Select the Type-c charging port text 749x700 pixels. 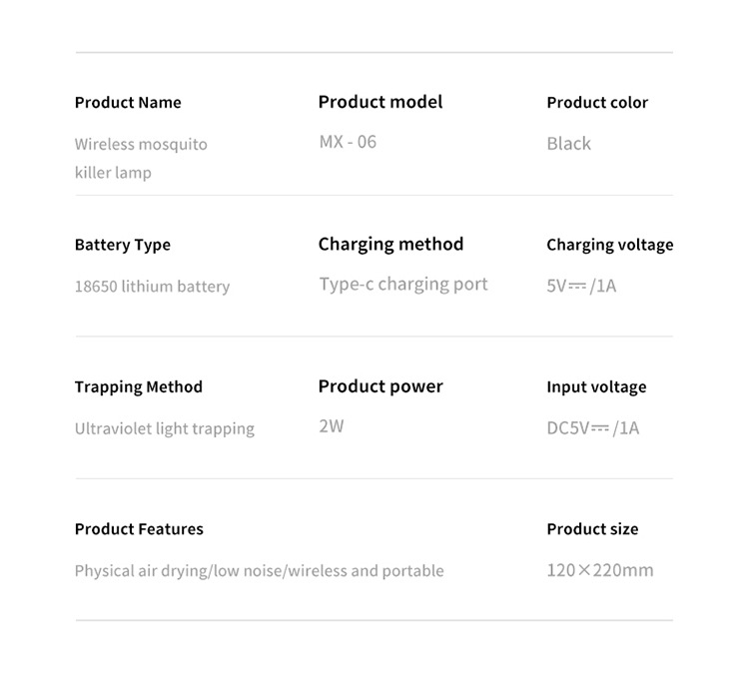click(403, 285)
